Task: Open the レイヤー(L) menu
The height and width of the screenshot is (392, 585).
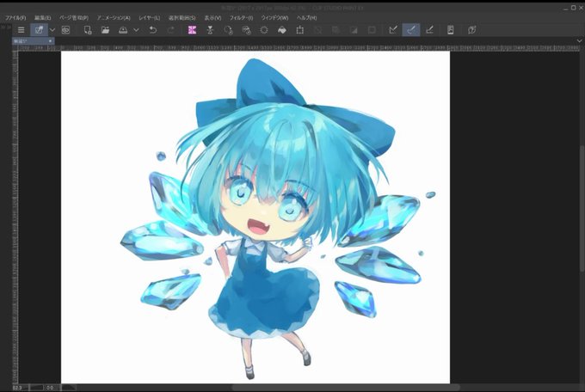Action: point(149,17)
